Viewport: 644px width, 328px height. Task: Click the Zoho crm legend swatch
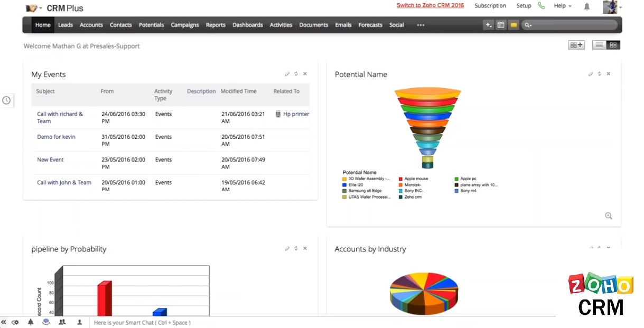tap(400, 197)
